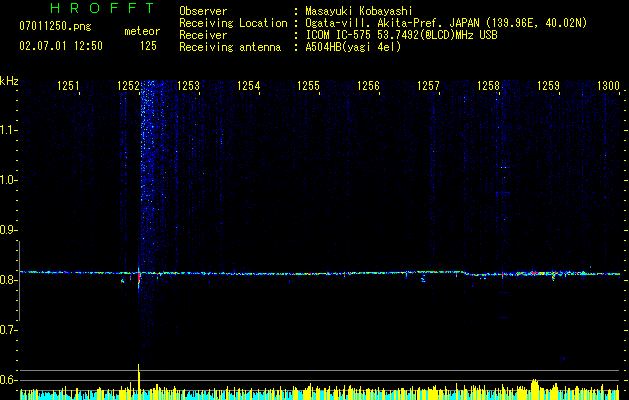Click the 1.1 kHz frequency label

8,130
